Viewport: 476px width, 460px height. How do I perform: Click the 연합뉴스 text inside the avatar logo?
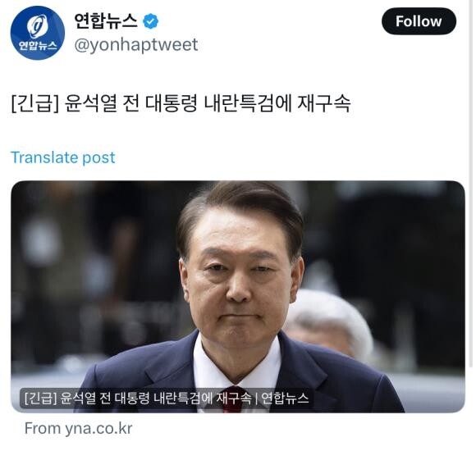pyautogui.click(x=38, y=45)
